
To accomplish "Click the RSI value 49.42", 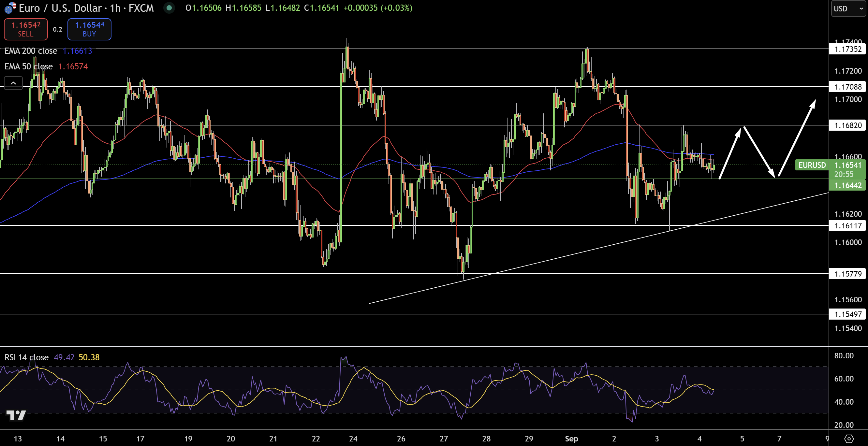I will [64, 357].
